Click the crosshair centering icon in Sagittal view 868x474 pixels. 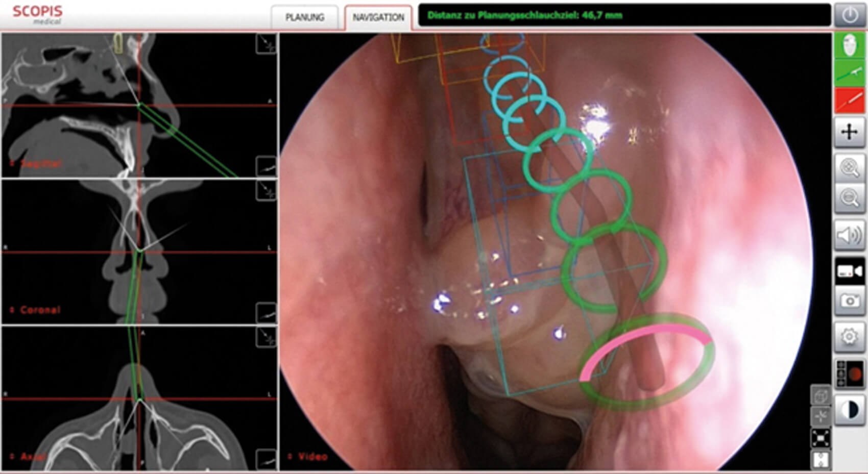click(x=266, y=44)
